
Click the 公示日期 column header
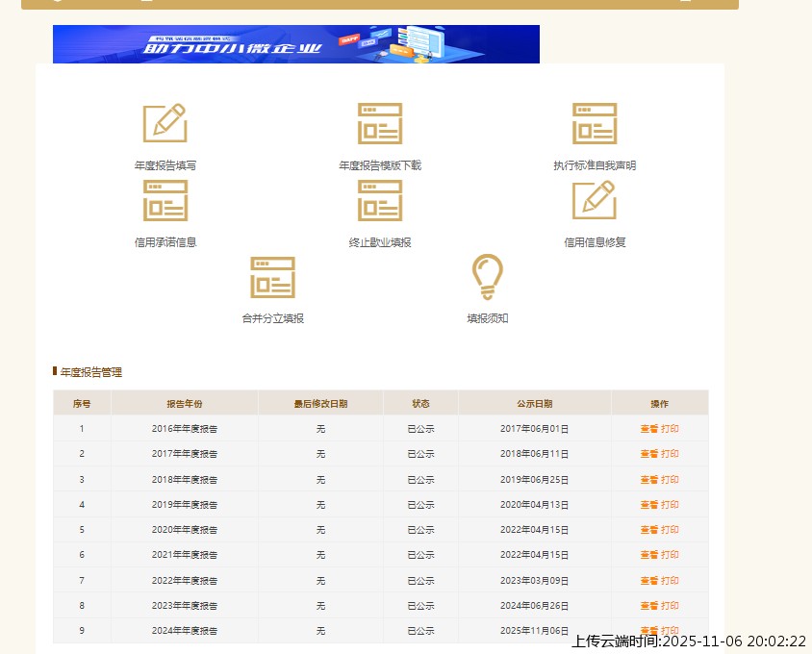coord(534,404)
